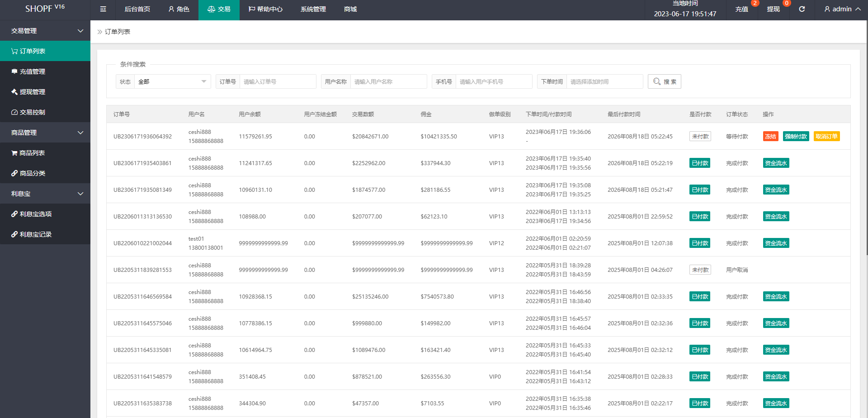Open 商品列表 in the sidebar
Screen dimensions: 868x418
point(45,153)
